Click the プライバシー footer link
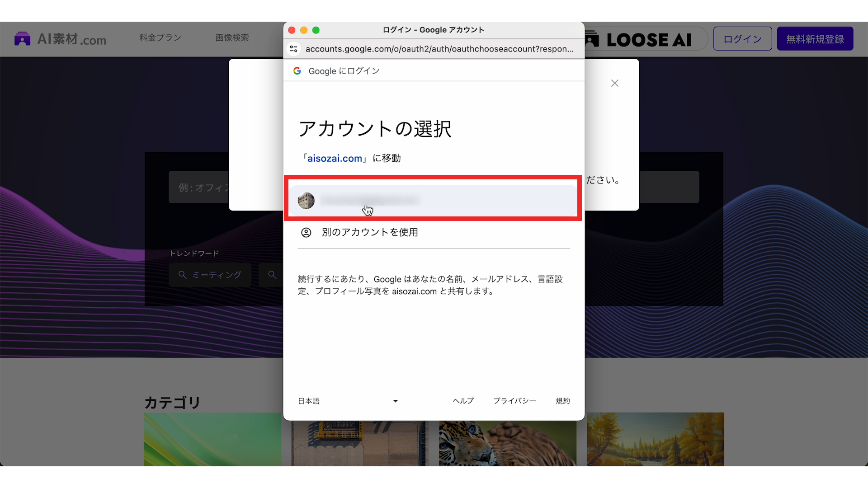868x488 pixels. pos(514,401)
